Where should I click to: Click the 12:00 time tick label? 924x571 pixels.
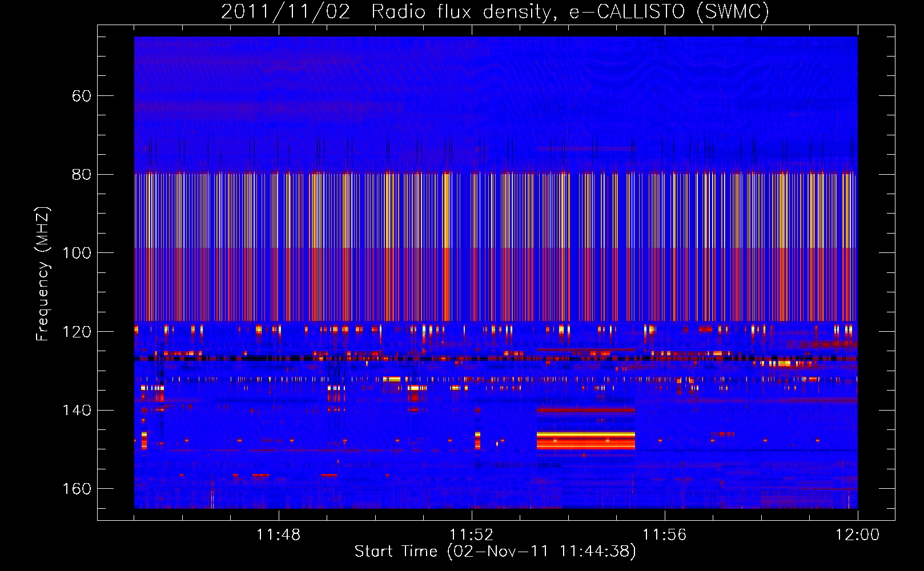[x=857, y=535]
